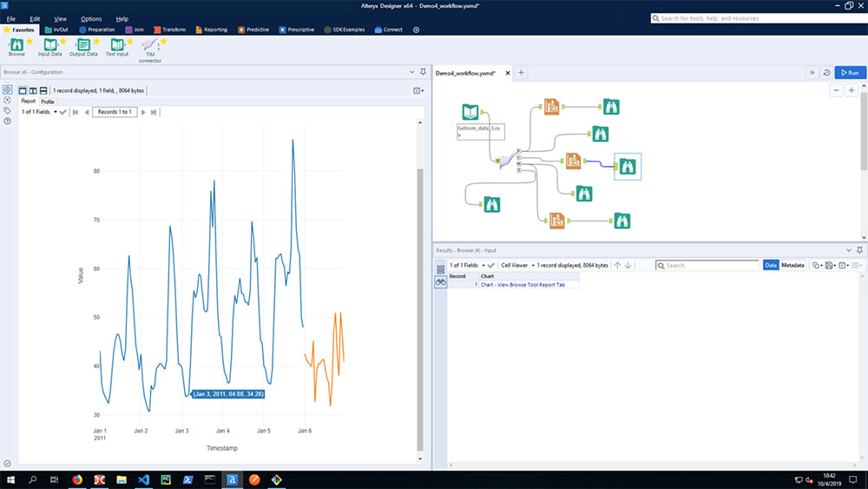868x489 pixels.
Task: Select the Input Data node on canvas
Action: point(470,112)
